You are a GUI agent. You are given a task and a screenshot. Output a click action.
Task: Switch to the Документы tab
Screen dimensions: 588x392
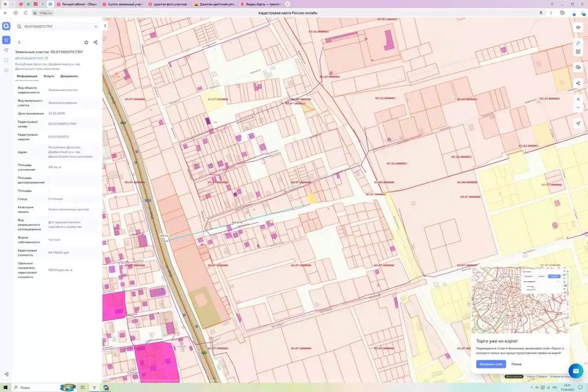click(69, 76)
